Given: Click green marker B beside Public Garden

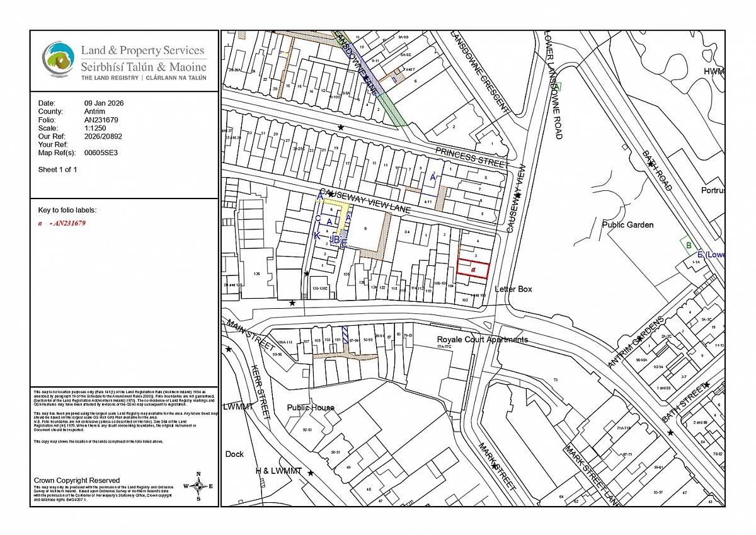Looking at the screenshot, I should pos(689,245).
